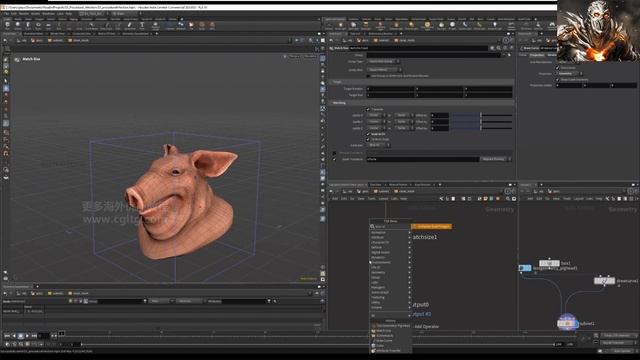
Task: Click the parameter pane search icon
Action: pos(498,48)
